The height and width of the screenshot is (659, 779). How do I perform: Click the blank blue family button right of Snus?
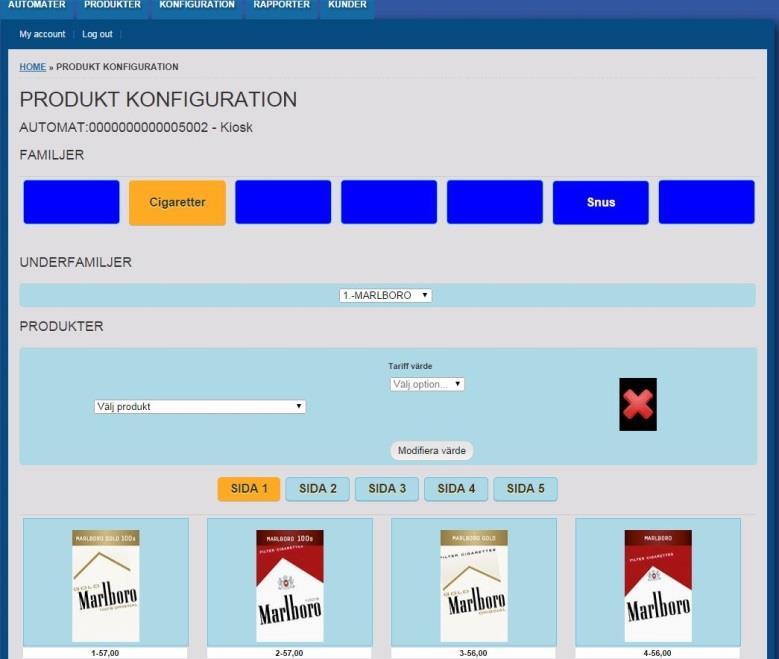[x=706, y=202]
